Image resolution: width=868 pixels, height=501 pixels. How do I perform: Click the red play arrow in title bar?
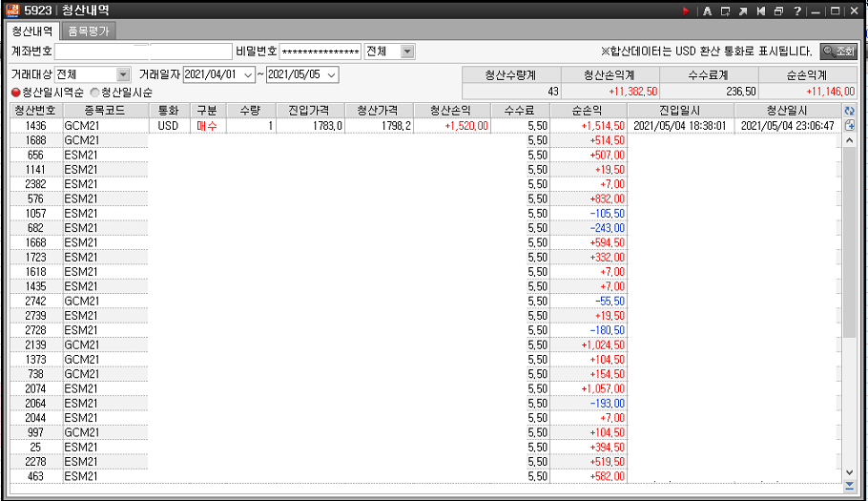(x=686, y=10)
